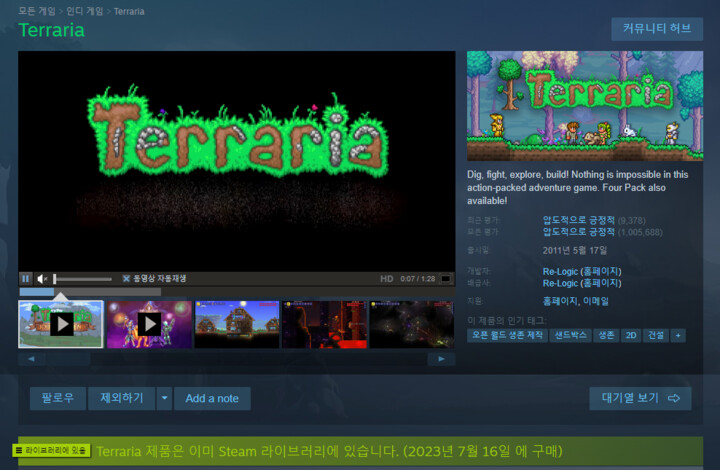Expand more tags with plus button
This screenshot has height=470, width=720.
[678, 336]
